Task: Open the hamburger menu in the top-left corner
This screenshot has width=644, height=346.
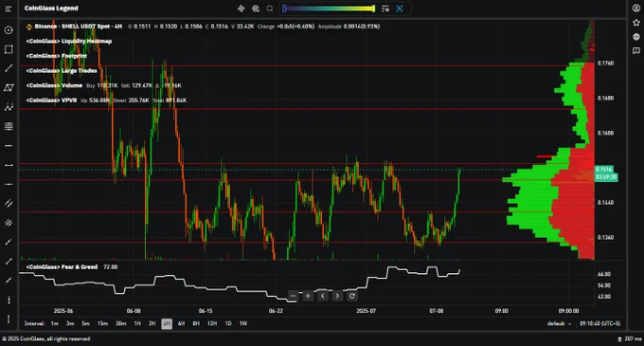Action: [9, 9]
